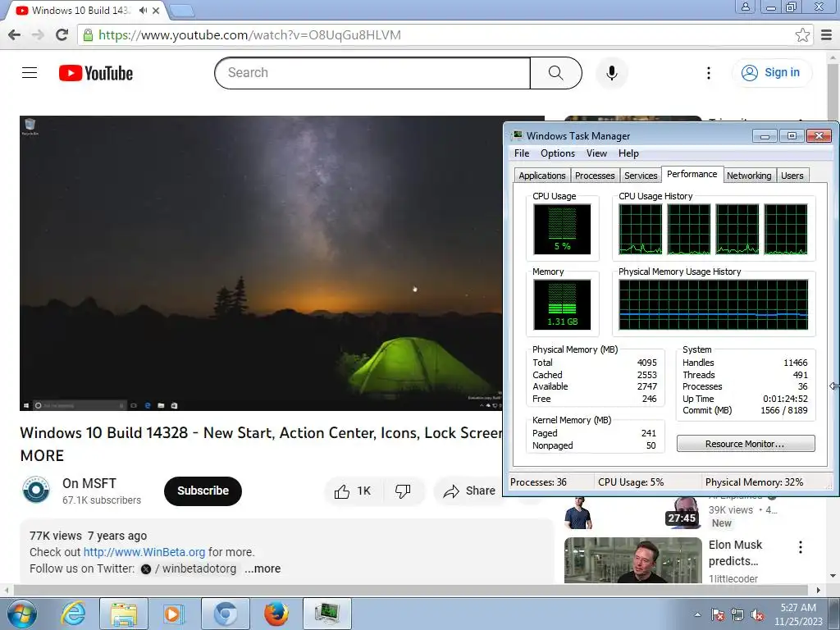Viewport: 840px width, 630px height.
Task: Open Windows Explorer from the taskbar
Action: 123,614
